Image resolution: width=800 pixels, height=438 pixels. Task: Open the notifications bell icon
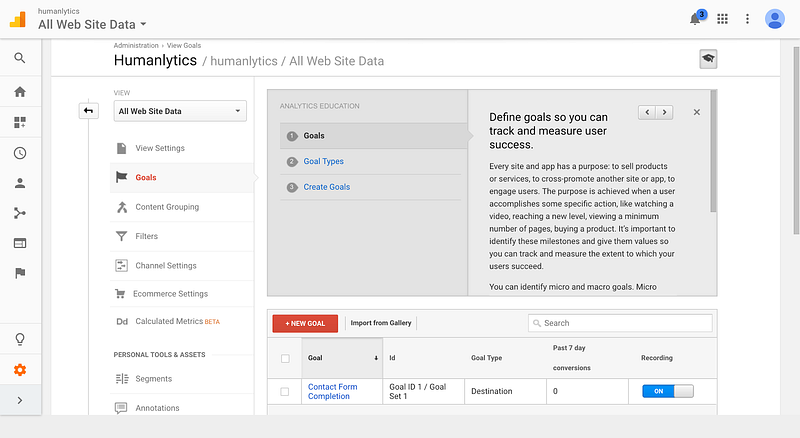695,19
